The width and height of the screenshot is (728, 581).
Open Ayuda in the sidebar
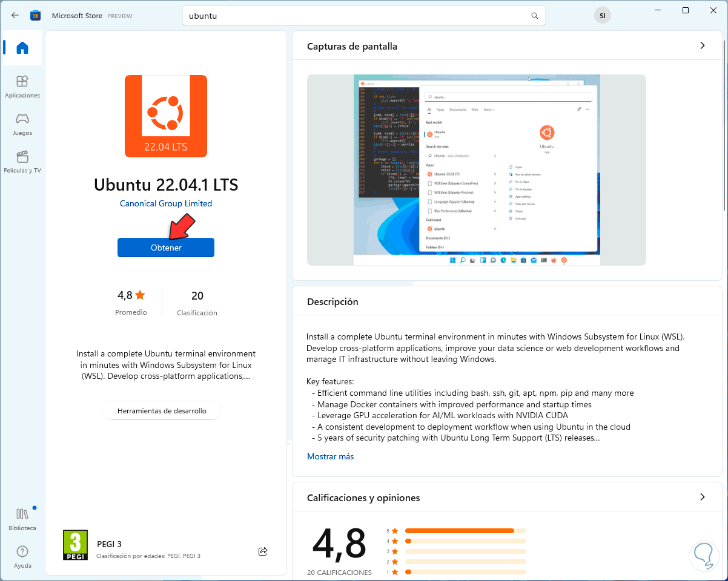pyautogui.click(x=22, y=557)
